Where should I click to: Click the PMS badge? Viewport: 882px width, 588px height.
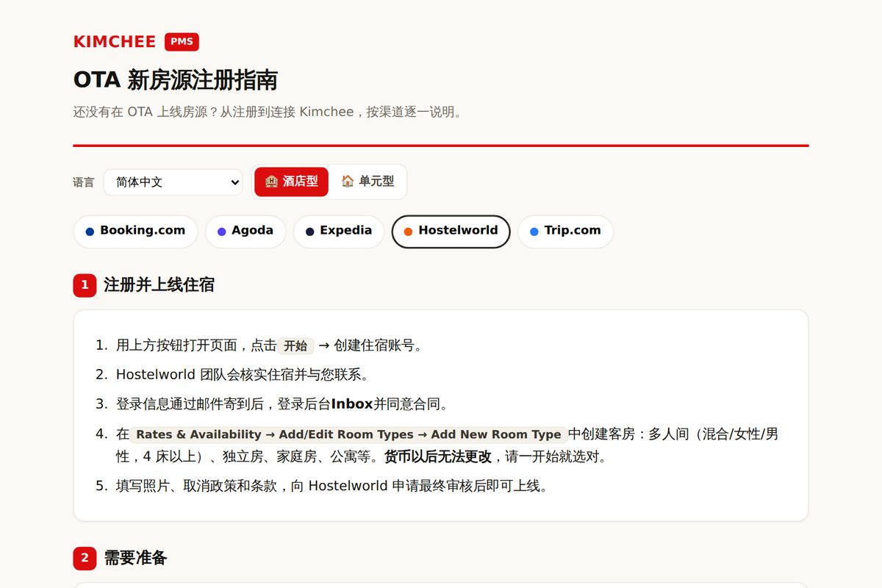pyautogui.click(x=182, y=42)
